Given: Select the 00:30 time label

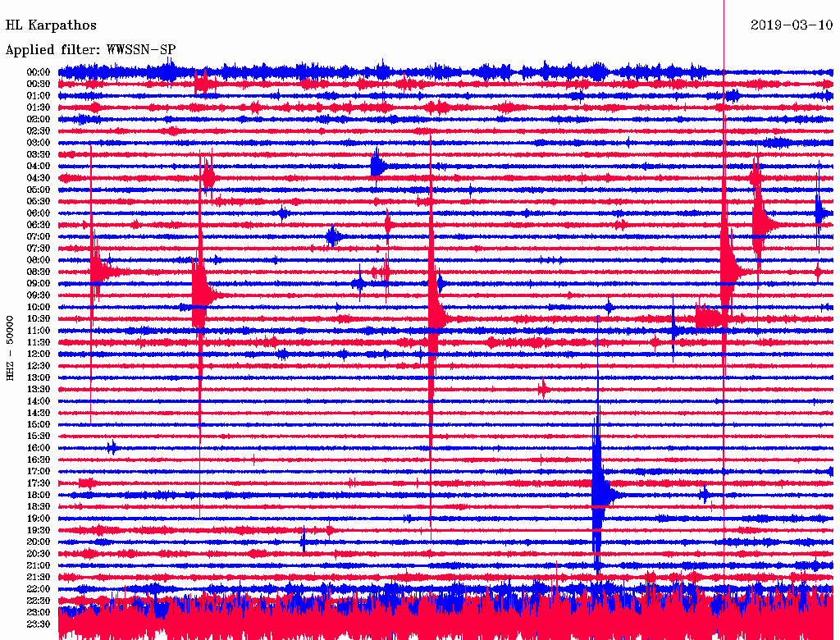Looking at the screenshot, I should tap(39, 84).
